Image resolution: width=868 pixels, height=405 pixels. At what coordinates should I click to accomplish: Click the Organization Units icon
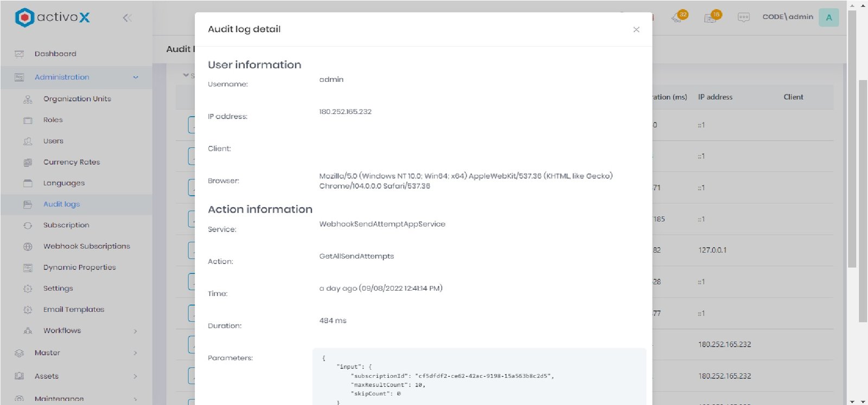click(28, 99)
